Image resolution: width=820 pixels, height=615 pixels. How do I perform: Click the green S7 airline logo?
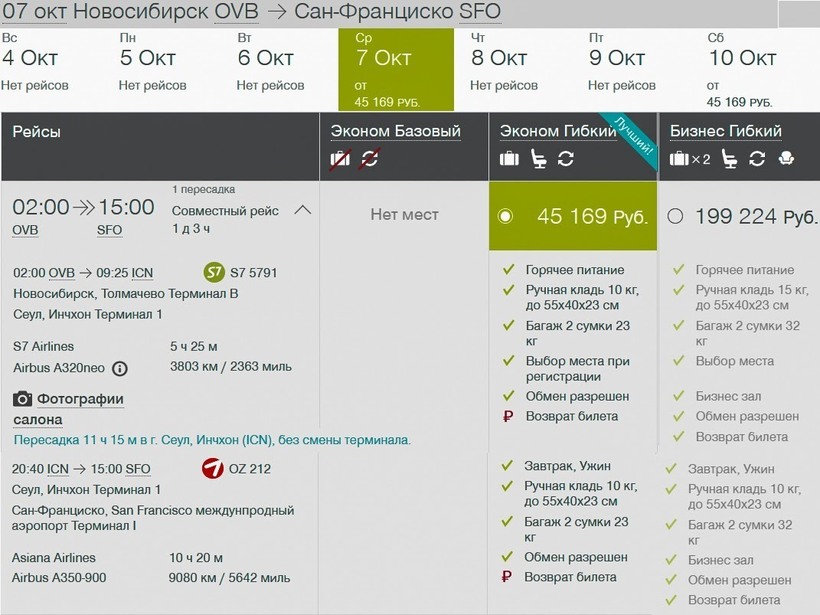213,272
